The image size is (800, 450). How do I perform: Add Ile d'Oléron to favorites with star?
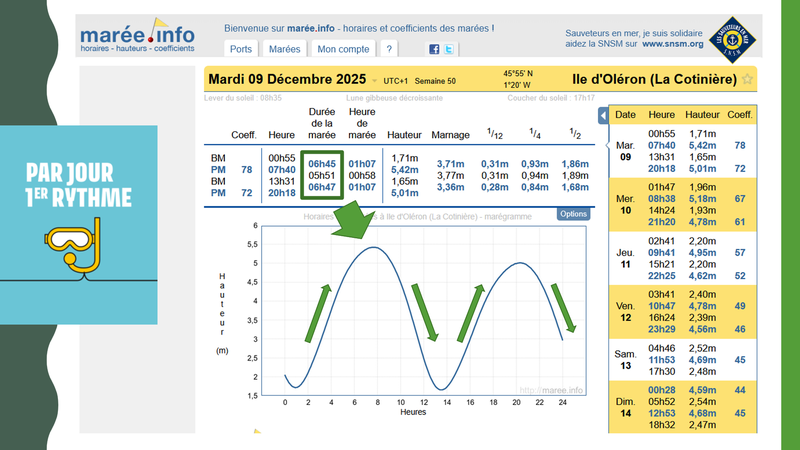click(x=748, y=79)
